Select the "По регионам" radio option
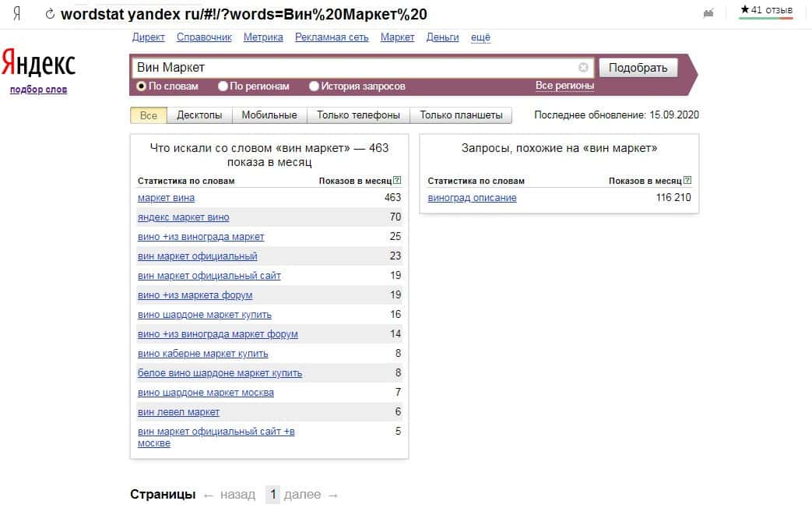This screenshot has height=515, width=812. (223, 86)
